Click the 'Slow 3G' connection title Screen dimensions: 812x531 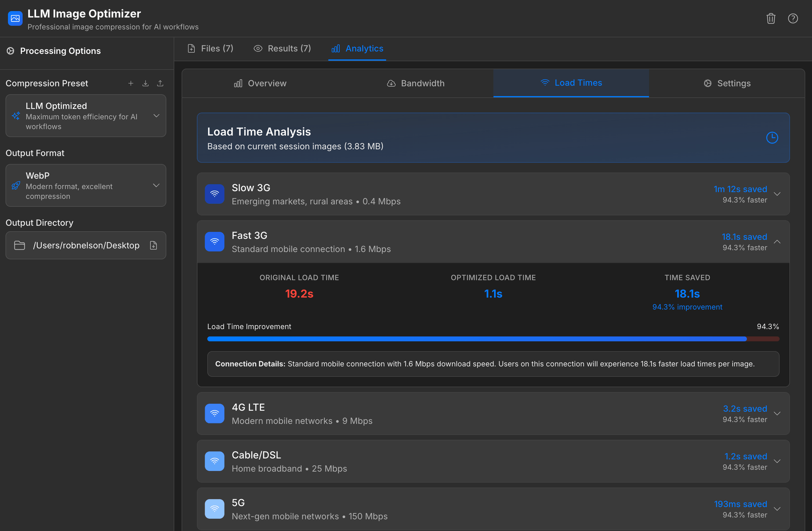[251, 188]
